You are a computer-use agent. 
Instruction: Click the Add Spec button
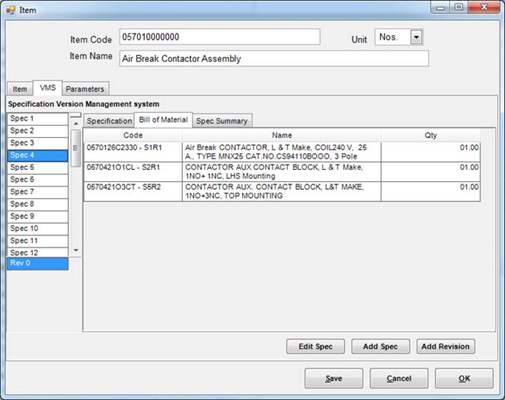click(380, 346)
